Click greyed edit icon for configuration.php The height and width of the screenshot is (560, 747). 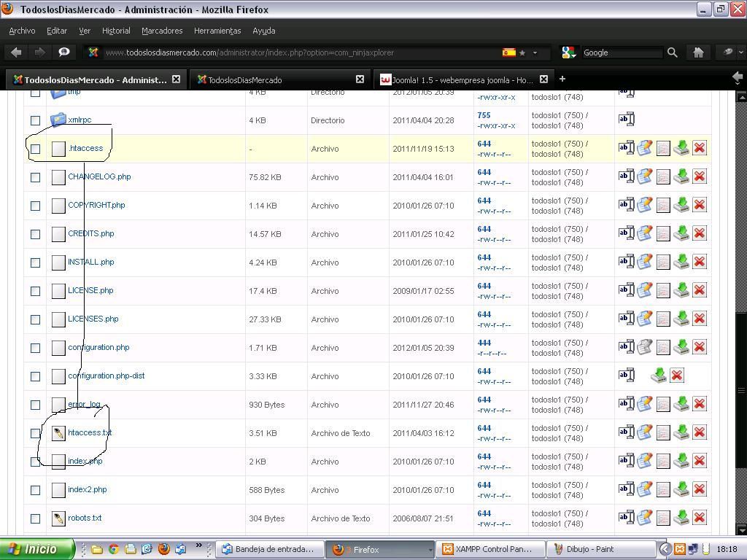[645, 347]
